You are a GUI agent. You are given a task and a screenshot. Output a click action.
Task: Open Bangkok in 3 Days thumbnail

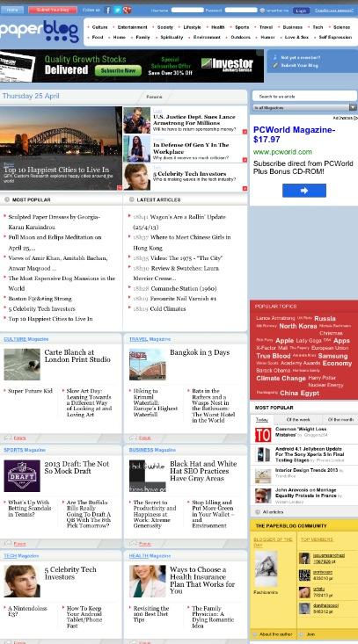pyautogui.click(x=147, y=365)
